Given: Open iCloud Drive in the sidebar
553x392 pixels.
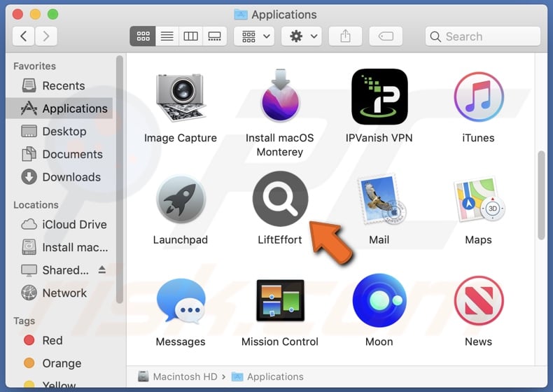Looking at the screenshot, I should (x=59, y=225).
